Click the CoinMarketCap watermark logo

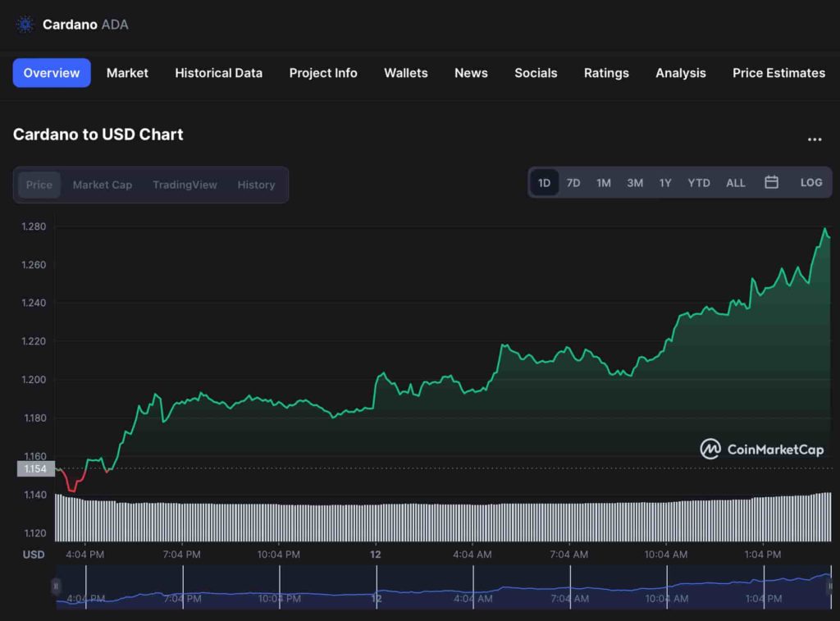pos(761,449)
